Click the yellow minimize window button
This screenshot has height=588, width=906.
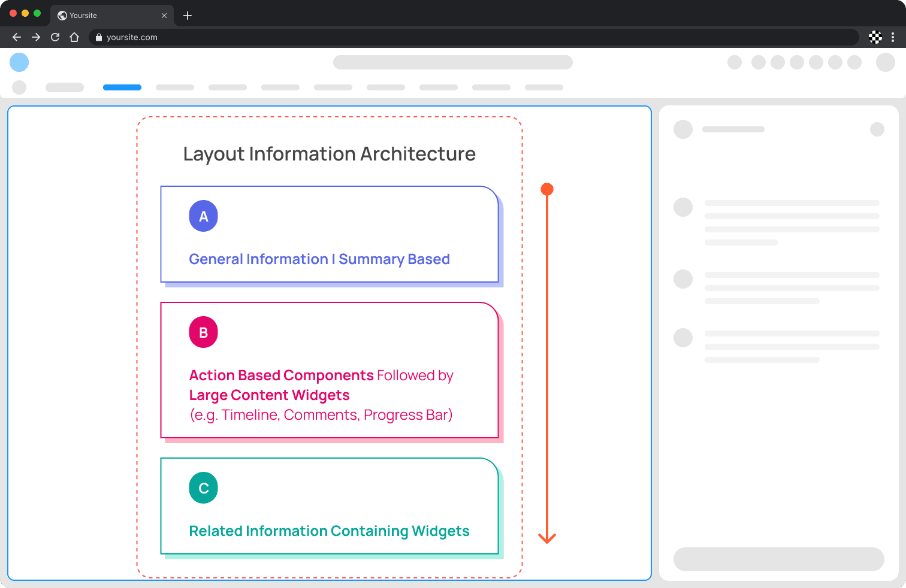click(25, 13)
